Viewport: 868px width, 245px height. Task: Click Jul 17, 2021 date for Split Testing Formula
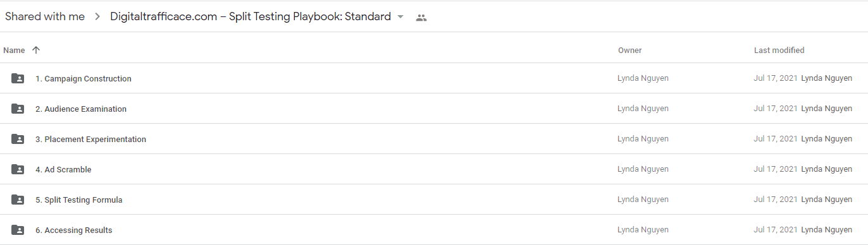(776, 200)
